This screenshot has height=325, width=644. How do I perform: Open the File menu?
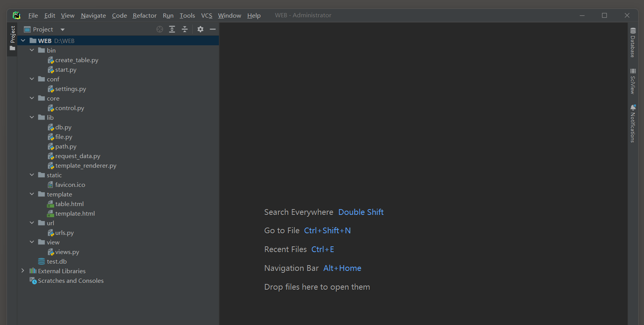point(33,15)
